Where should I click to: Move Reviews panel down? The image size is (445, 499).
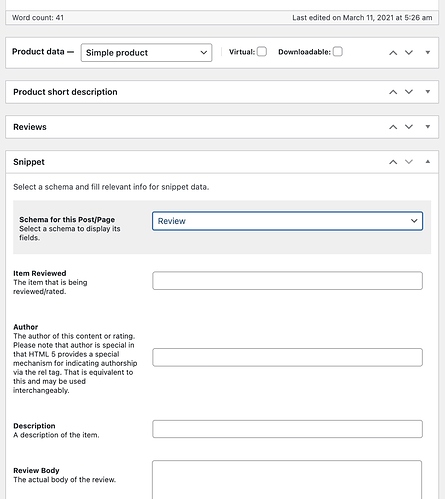point(409,127)
